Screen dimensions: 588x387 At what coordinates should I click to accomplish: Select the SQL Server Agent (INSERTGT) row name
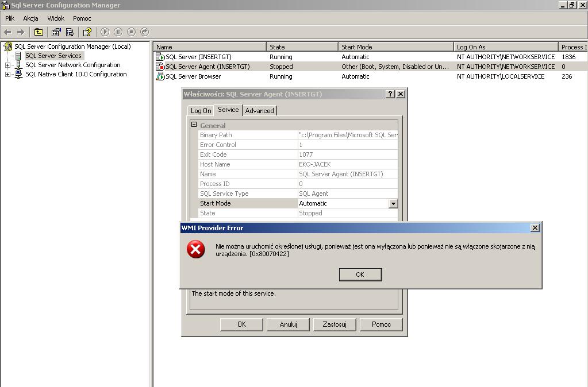207,67
